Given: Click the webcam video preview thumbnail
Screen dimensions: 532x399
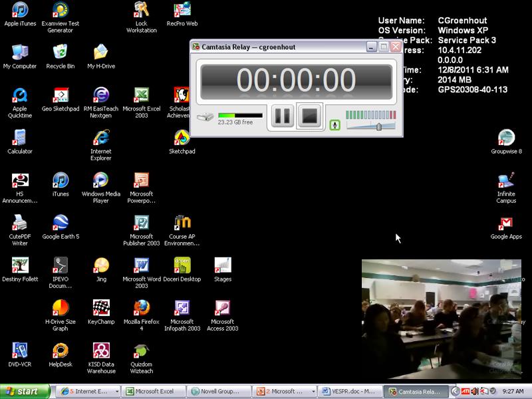Looking at the screenshot, I should (442, 319).
